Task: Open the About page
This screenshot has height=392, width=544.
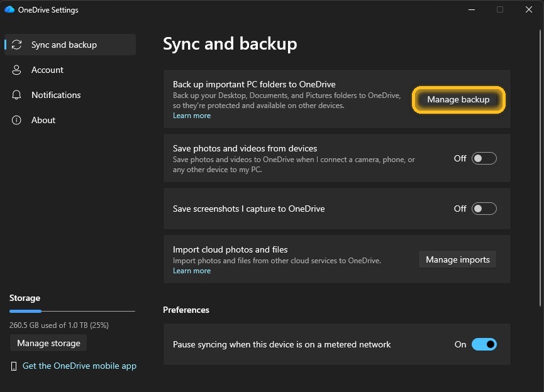Action: [x=70, y=120]
